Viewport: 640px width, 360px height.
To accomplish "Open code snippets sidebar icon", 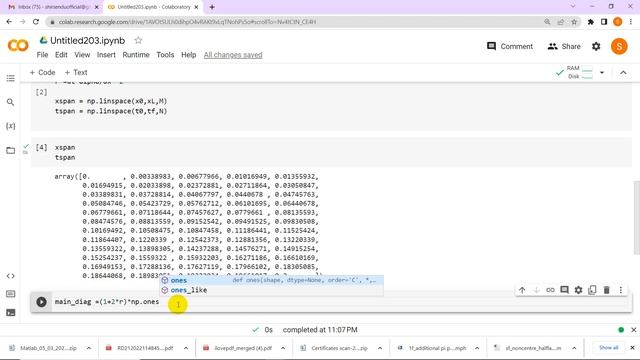I will (11, 276).
